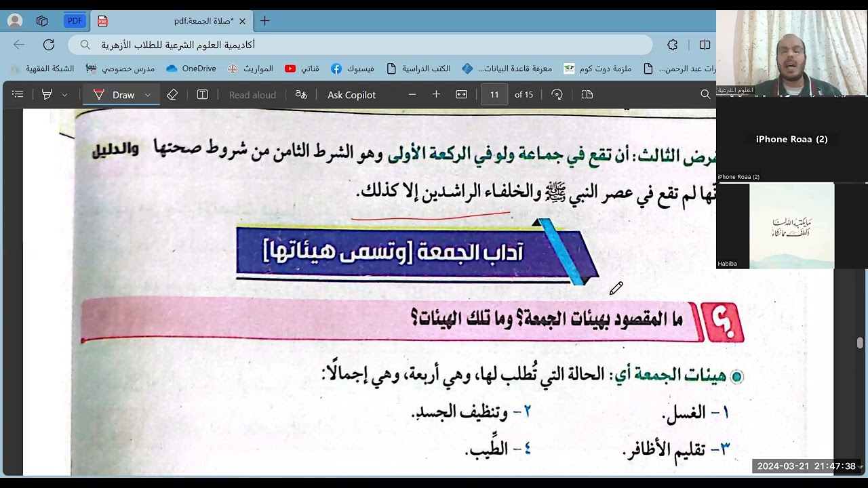Open the Edge profile avatar
This screenshot has height=488, width=868.
(14, 21)
